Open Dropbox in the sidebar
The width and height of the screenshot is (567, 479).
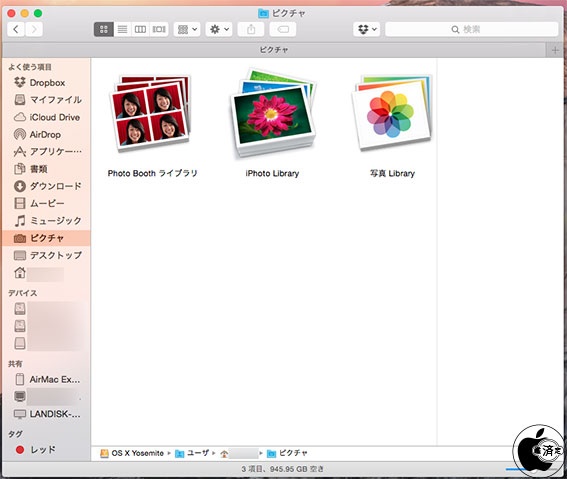pyautogui.click(x=46, y=82)
